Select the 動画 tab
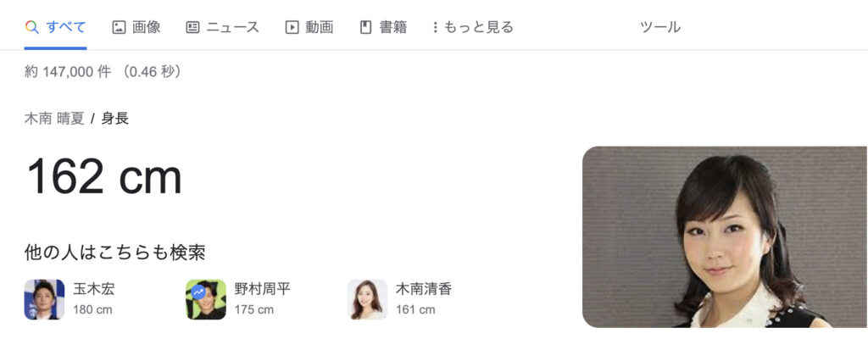The height and width of the screenshot is (350, 868). [x=309, y=27]
